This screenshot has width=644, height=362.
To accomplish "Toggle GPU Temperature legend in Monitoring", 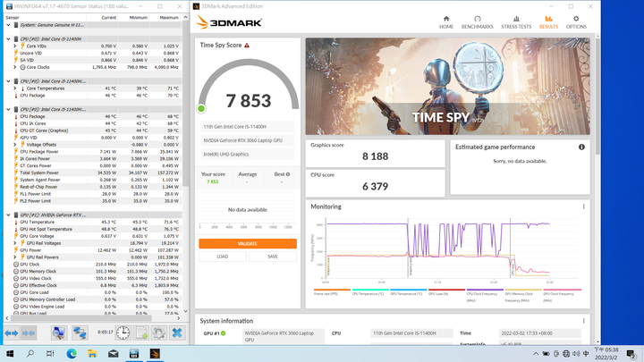I will pyautogui.click(x=408, y=294).
